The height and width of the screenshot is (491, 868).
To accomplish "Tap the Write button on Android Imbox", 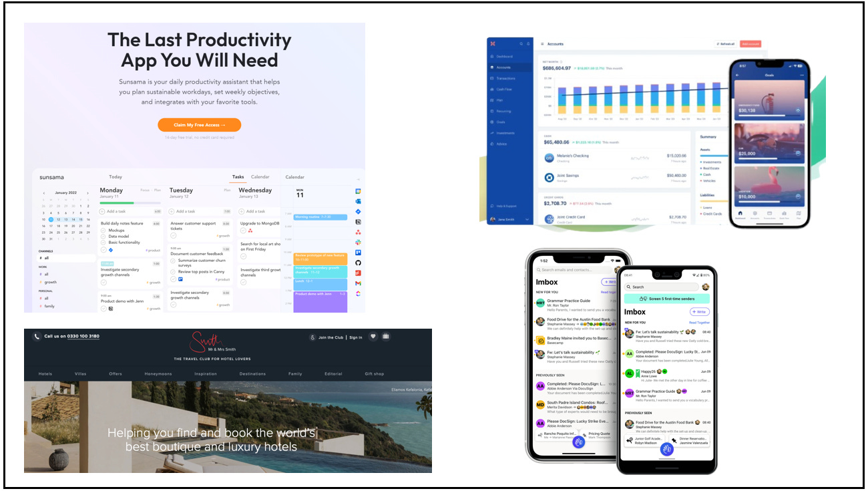I will (x=700, y=312).
